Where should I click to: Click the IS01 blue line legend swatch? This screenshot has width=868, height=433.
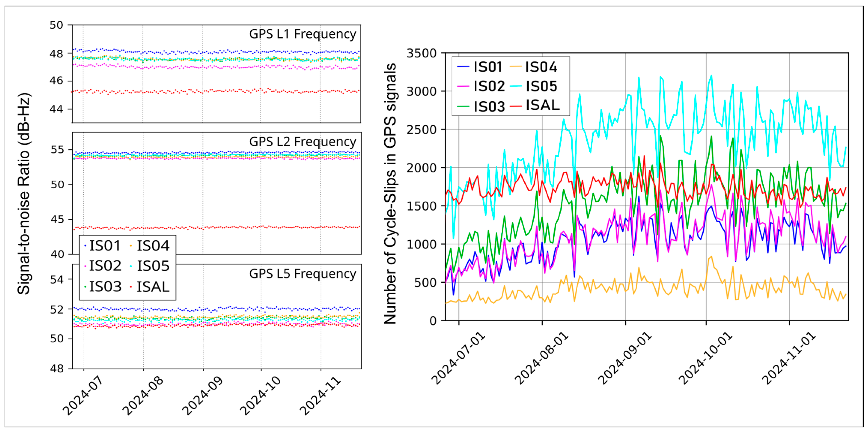click(x=463, y=67)
